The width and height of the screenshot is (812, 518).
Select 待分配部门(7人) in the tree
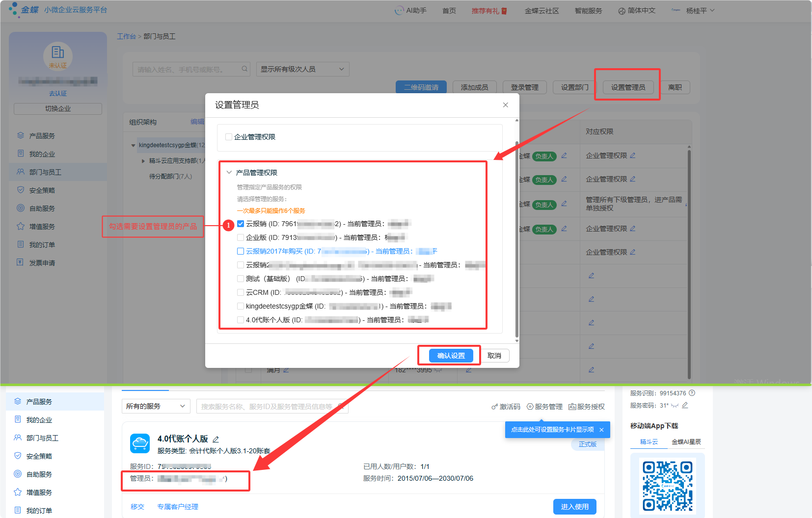170,177
